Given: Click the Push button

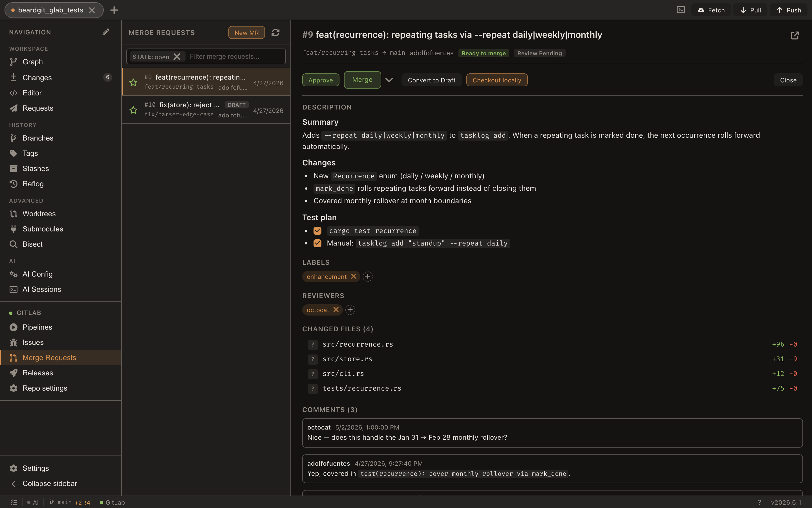Looking at the screenshot, I should tap(789, 10).
